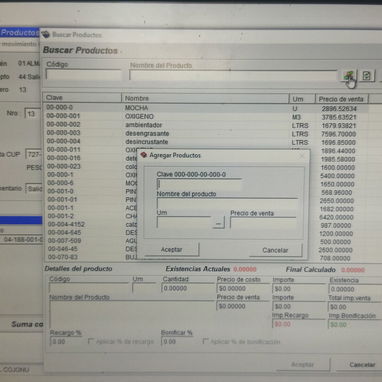Screen dimensions: 382x382
Task: Click the Bonificar % field
Action: (x=177, y=341)
